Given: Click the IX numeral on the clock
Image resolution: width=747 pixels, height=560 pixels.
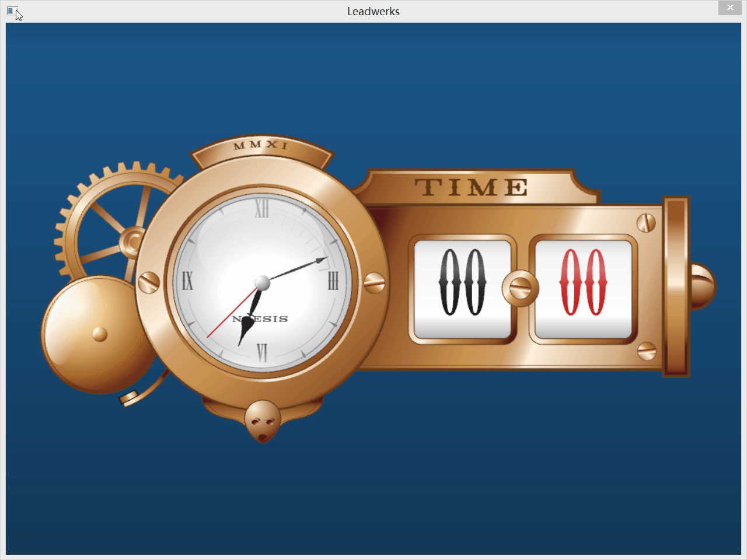Looking at the screenshot, I should point(187,281).
